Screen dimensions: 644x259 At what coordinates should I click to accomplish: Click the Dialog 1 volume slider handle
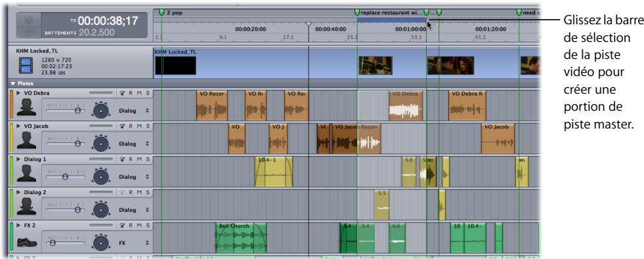(x=64, y=176)
